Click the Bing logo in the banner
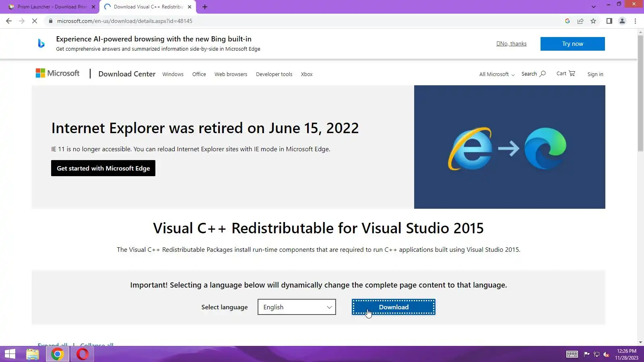The image size is (644, 362). point(41,43)
